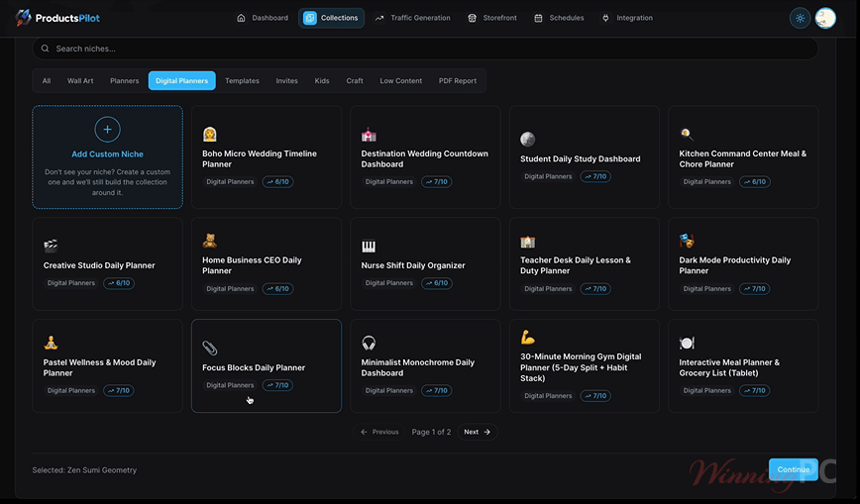Click the ProductsPilot rocket logo
This screenshot has height=504, width=860.
coord(23,18)
